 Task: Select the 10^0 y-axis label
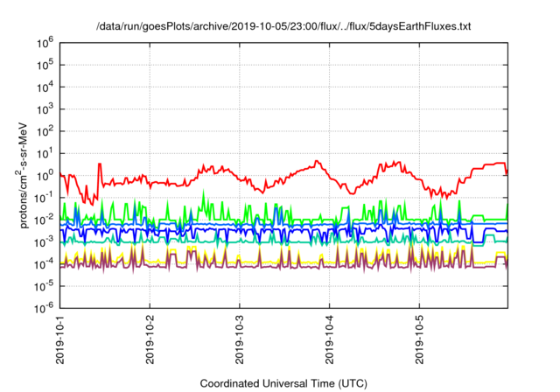[x=45, y=176]
